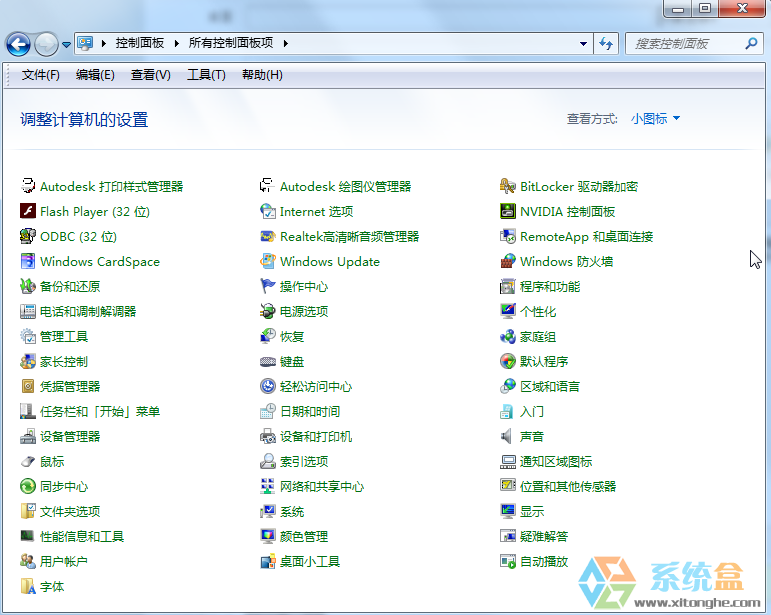771x615 pixels.
Task: Open Autodesk 打印样式管理器 icon
Action: click(x=28, y=186)
